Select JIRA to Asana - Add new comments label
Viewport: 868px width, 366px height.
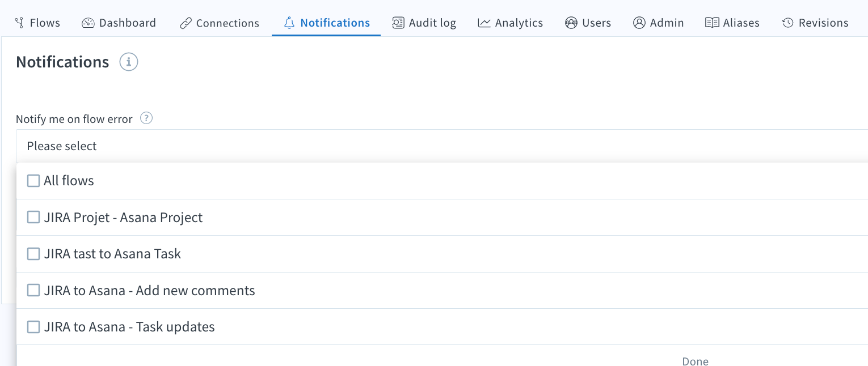[149, 291]
